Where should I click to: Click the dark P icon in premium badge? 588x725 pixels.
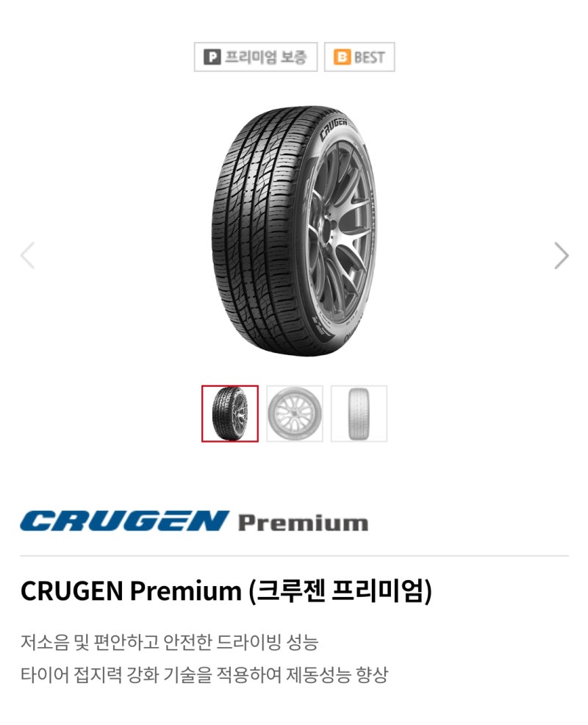pos(212,57)
